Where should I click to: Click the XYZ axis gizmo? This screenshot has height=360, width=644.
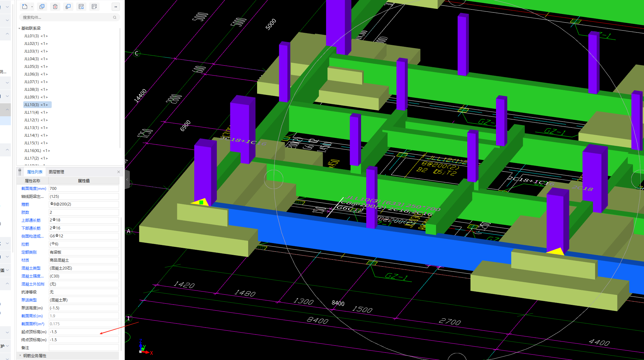click(x=145, y=347)
